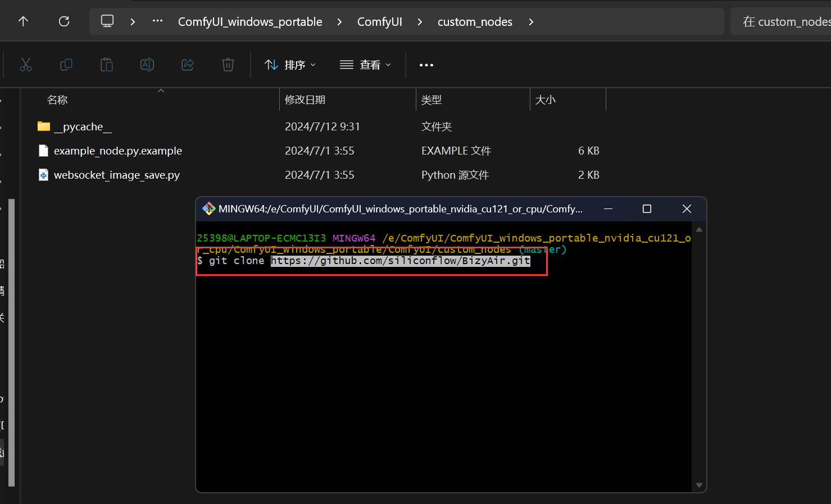Sort by 修改日期 column header
The width and height of the screenshot is (831, 504).
[305, 100]
